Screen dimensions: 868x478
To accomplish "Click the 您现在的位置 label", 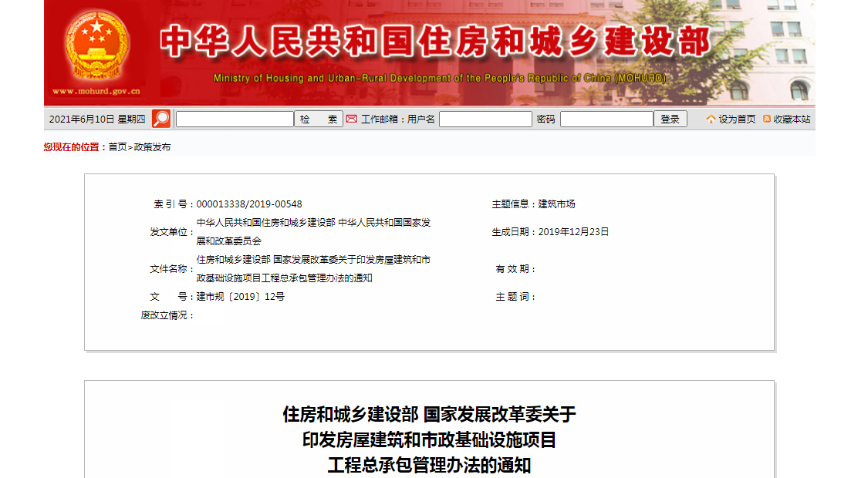I will point(73,147).
